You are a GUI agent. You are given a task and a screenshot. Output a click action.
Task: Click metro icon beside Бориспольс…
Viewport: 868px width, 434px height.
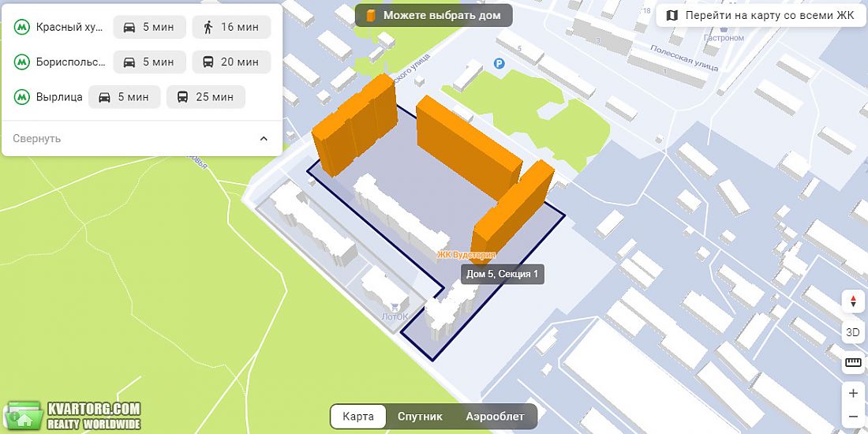[x=21, y=62]
